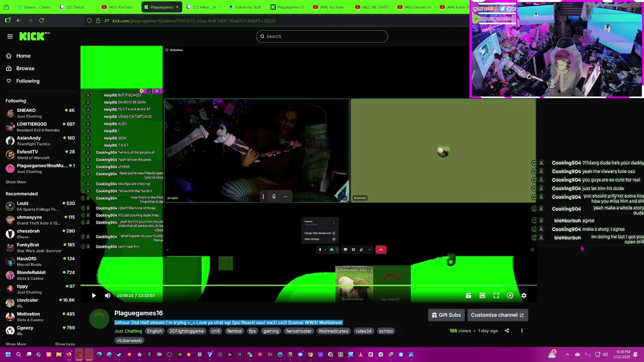Image resolution: width=644 pixels, height=362 pixels.
Task: Seek on the video progress bar
Action: click(x=308, y=286)
